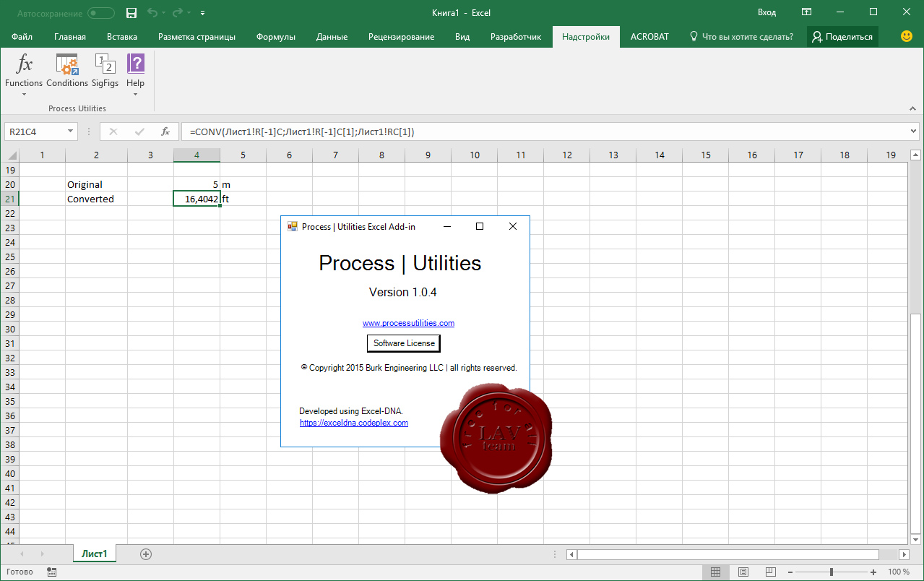The height and width of the screenshot is (581, 924).
Task: Select the cell labeled Original
Action: pos(96,184)
